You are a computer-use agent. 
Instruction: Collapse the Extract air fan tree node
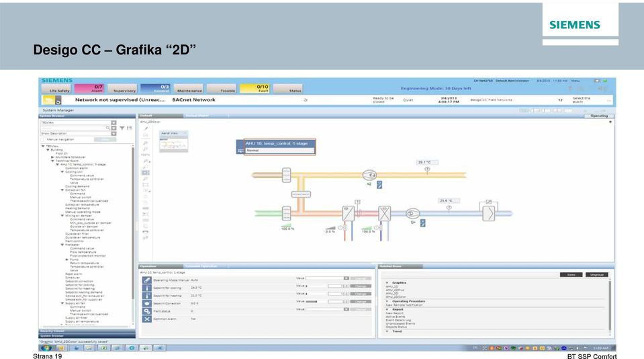click(x=62, y=190)
